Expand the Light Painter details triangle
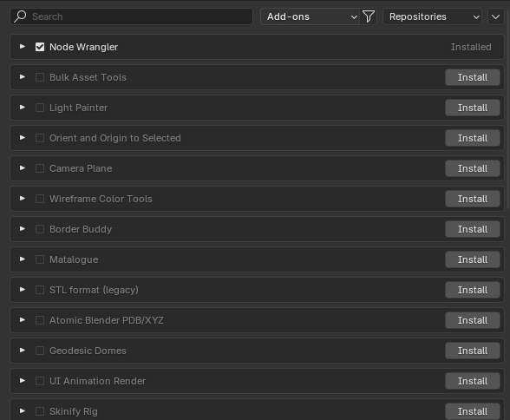This screenshot has height=420, width=510. 23,108
